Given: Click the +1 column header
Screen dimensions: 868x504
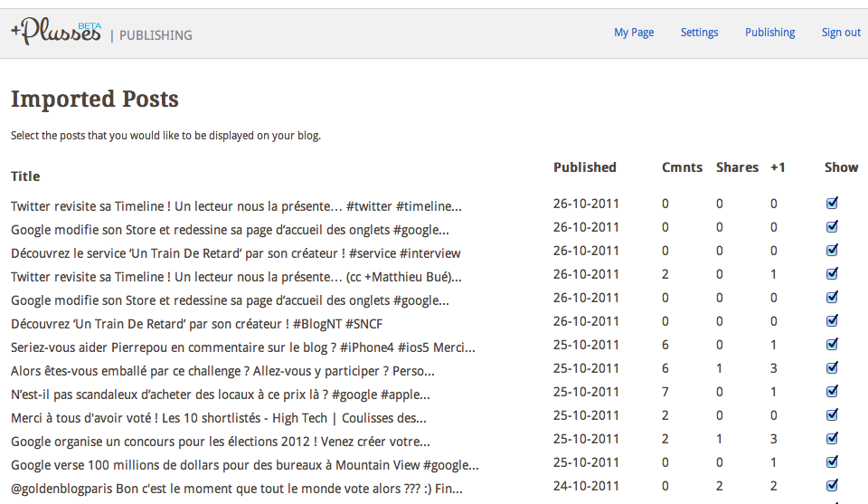Looking at the screenshot, I should click(x=778, y=167).
